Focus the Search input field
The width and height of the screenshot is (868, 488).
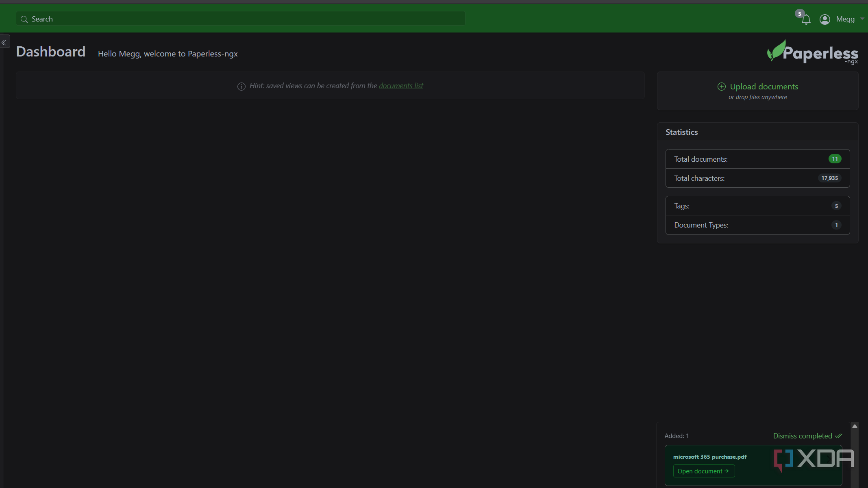tap(241, 19)
